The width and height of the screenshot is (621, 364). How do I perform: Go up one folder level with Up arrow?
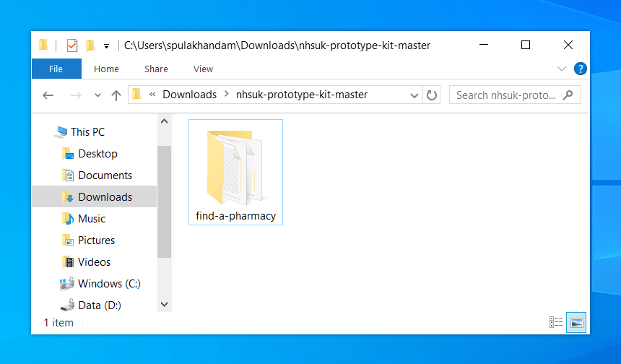click(116, 95)
